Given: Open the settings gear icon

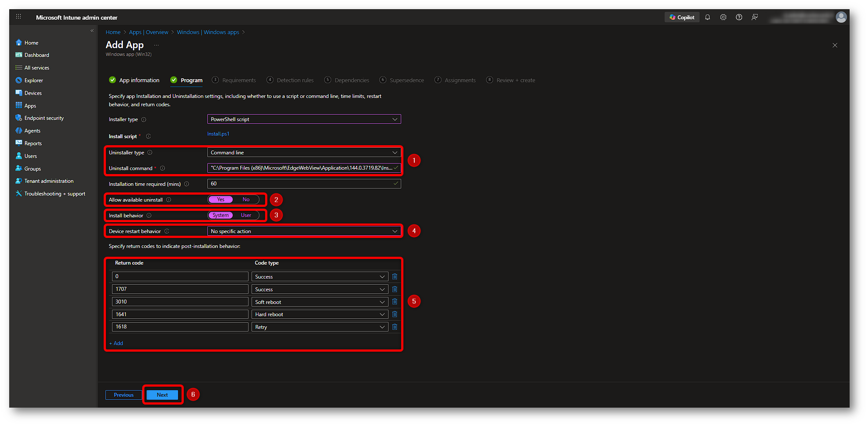Looking at the screenshot, I should (723, 17).
